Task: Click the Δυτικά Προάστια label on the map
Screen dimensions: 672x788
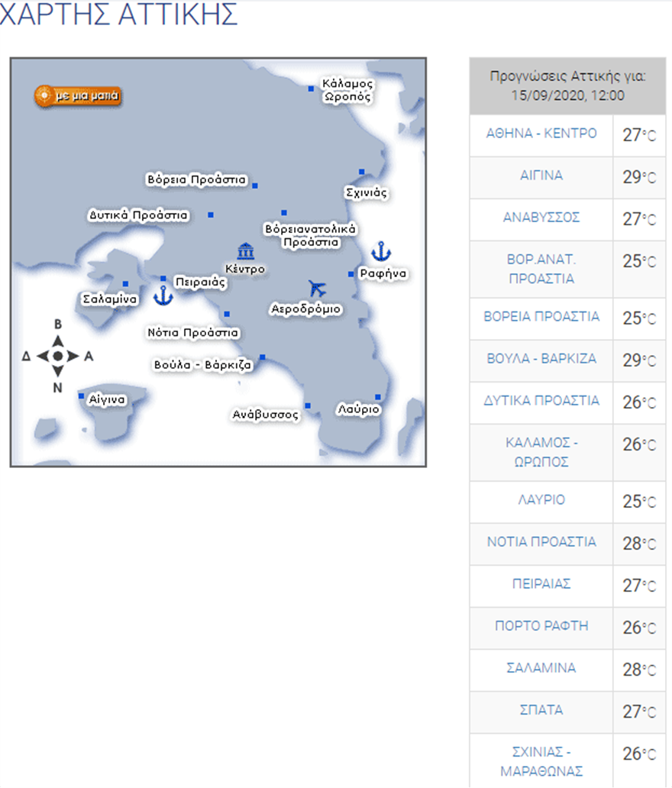Action: (138, 215)
